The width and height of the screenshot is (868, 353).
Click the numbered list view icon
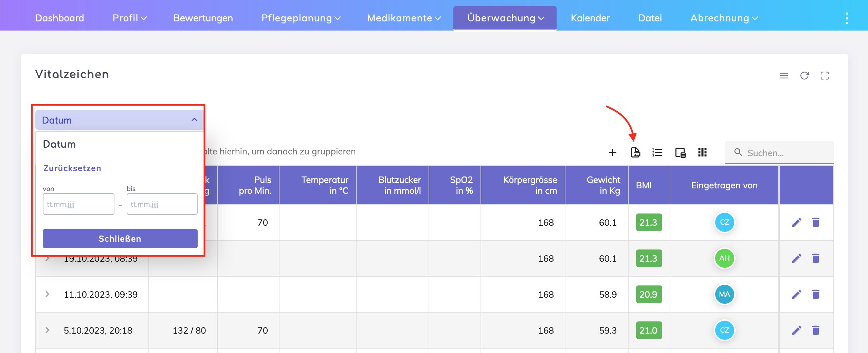coord(657,152)
